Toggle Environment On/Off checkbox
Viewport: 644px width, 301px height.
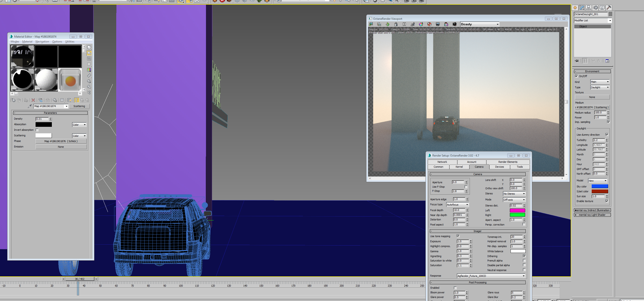point(577,76)
